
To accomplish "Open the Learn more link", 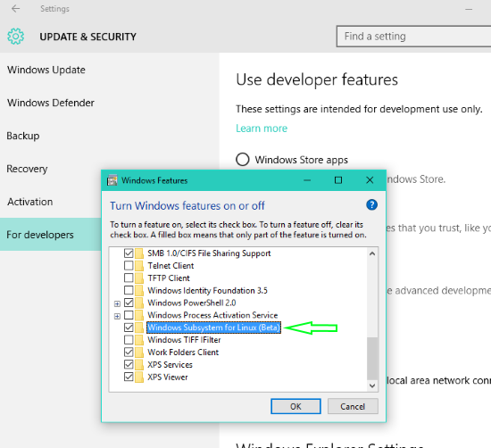I will pyautogui.click(x=262, y=129).
